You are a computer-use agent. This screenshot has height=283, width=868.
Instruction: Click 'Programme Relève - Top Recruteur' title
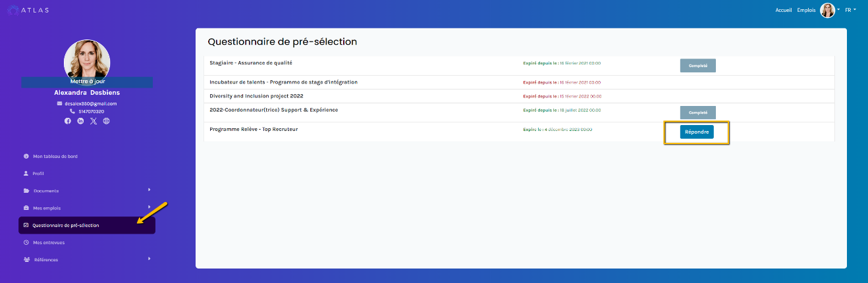(254, 129)
